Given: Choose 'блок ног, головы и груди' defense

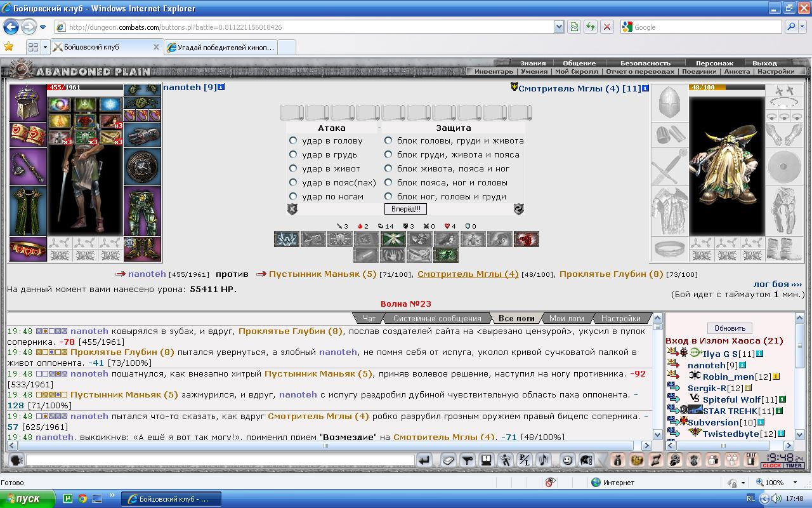Looking at the screenshot, I should click(x=388, y=196).
